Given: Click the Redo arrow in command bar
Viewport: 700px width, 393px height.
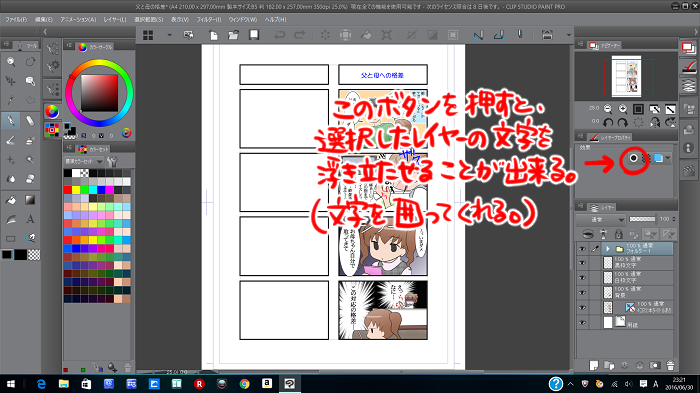Looking at the screenshot, I should click(300, 35).
